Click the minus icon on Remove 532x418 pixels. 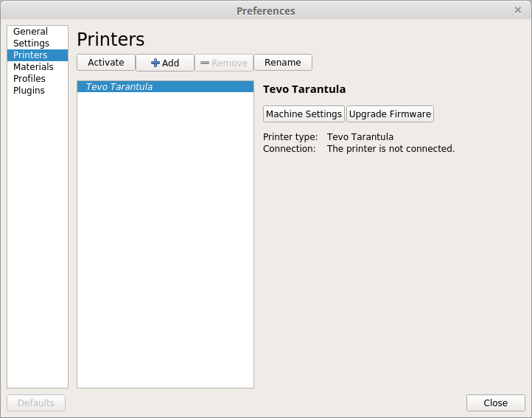pos(205,63)
